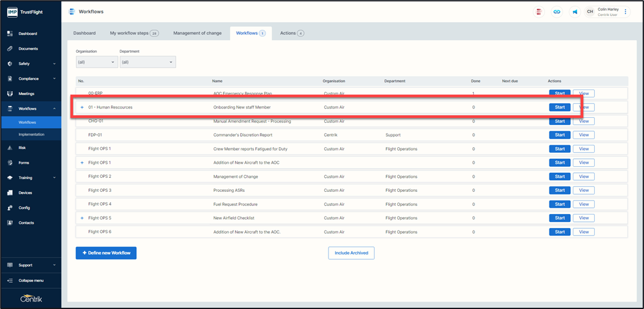Open the Organisation dropdown filter
The image size is (644, 309).
pos(96,62)
